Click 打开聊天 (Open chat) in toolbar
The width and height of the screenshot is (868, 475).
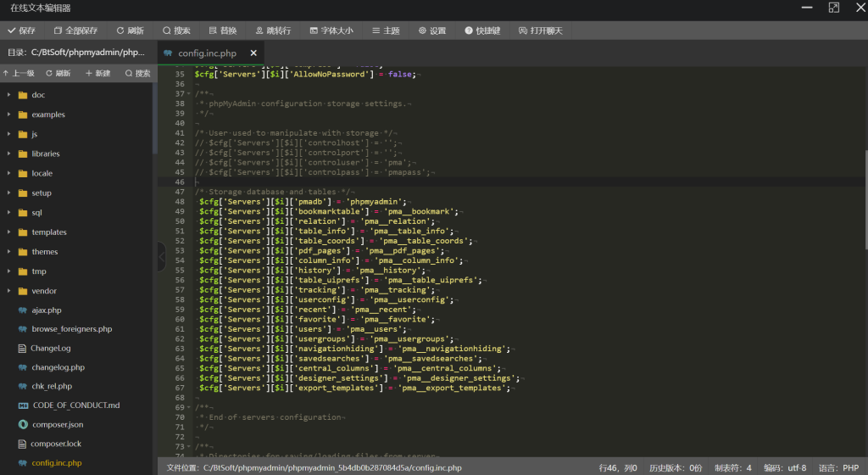click(541, 31)
